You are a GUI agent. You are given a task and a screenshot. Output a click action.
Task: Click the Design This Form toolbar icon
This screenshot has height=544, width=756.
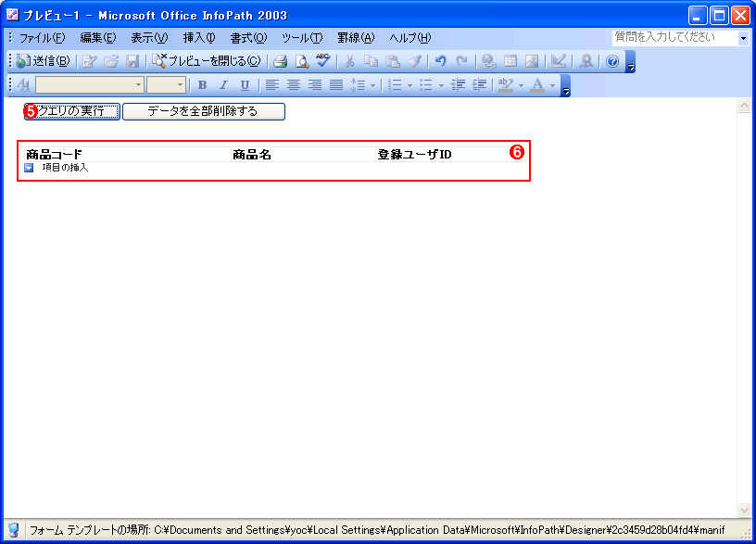[89, 61]
